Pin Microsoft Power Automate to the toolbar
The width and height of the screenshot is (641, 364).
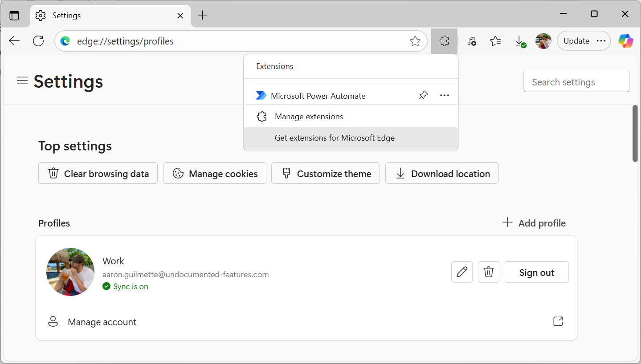(423, 95)
